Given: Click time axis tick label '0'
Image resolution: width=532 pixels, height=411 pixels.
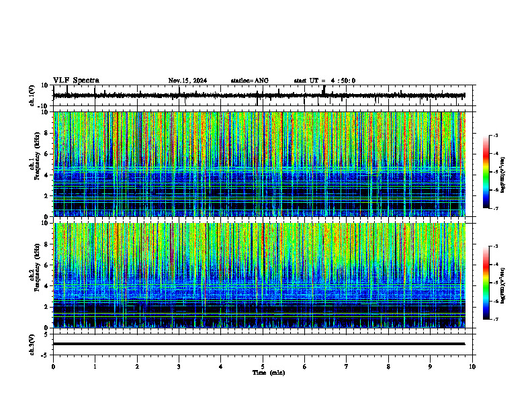Looking at the screenshot, I should coord(53,367).
